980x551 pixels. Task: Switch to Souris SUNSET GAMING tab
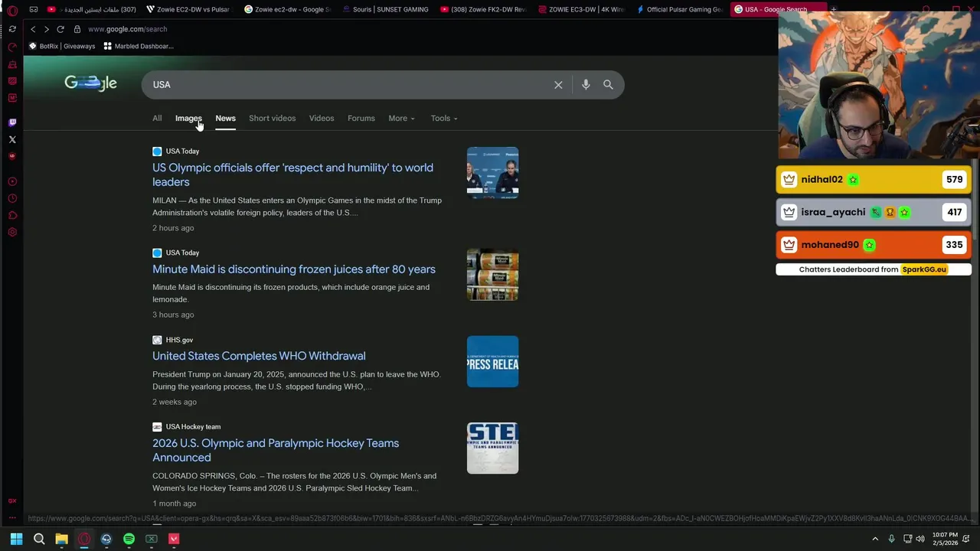386,9
